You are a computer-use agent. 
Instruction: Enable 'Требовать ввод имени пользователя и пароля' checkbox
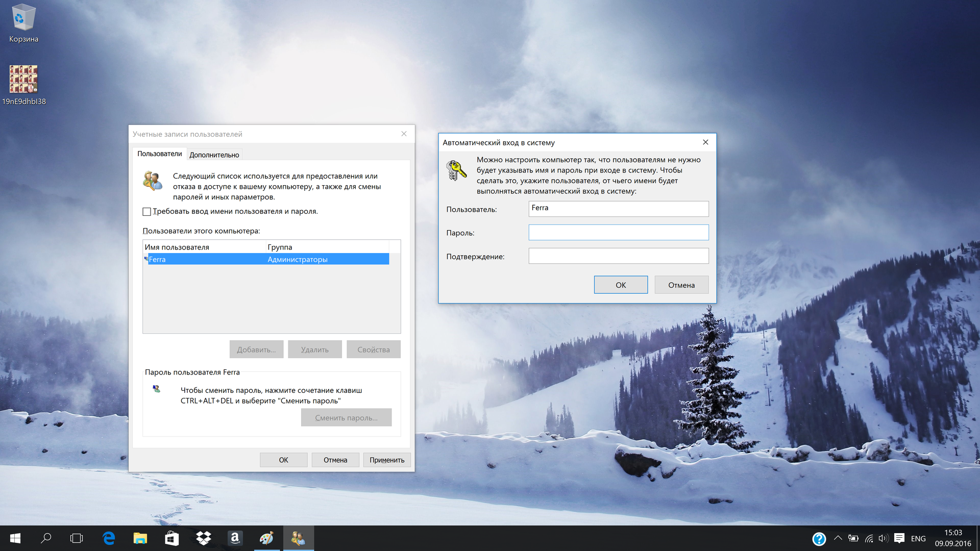coord(146,211)
